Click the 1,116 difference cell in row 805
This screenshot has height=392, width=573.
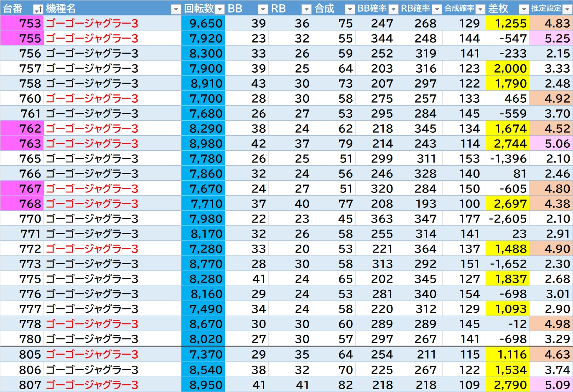click(508, 354)
